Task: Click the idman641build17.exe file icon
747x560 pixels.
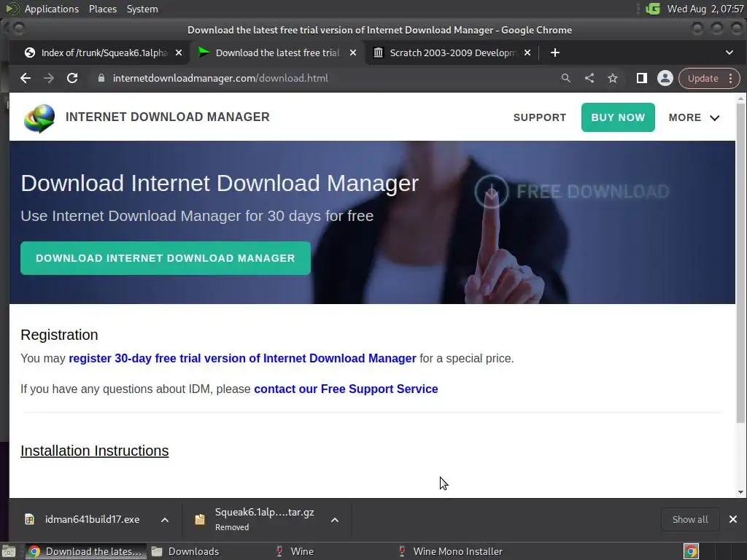Action: (29, 519)
